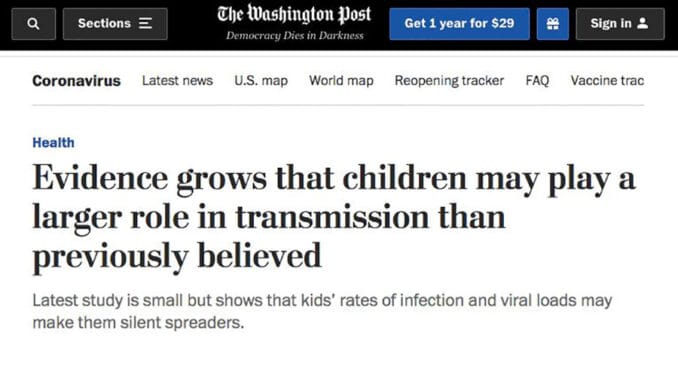Click the article headline about children transmission
This screenshot has height=381, width=678.
pos(334,218)
